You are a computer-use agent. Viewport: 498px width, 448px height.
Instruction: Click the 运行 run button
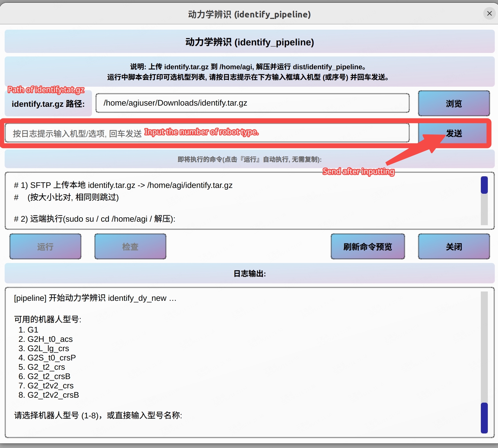[45, 246]
